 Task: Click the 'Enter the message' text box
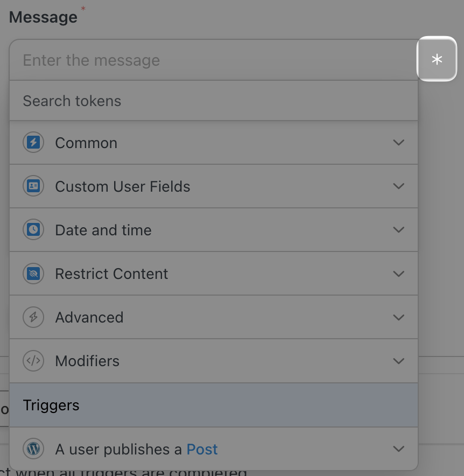[161, 60]
